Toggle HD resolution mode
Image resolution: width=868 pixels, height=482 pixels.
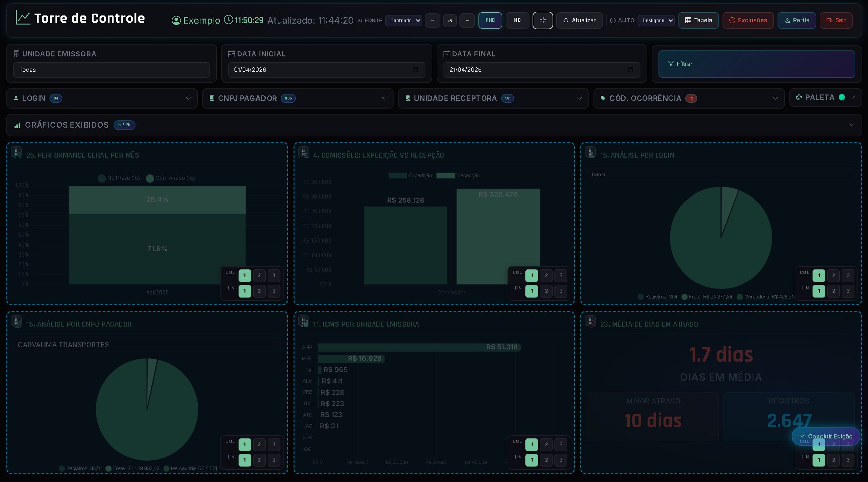pyautogui.click(x=518, y=20)
